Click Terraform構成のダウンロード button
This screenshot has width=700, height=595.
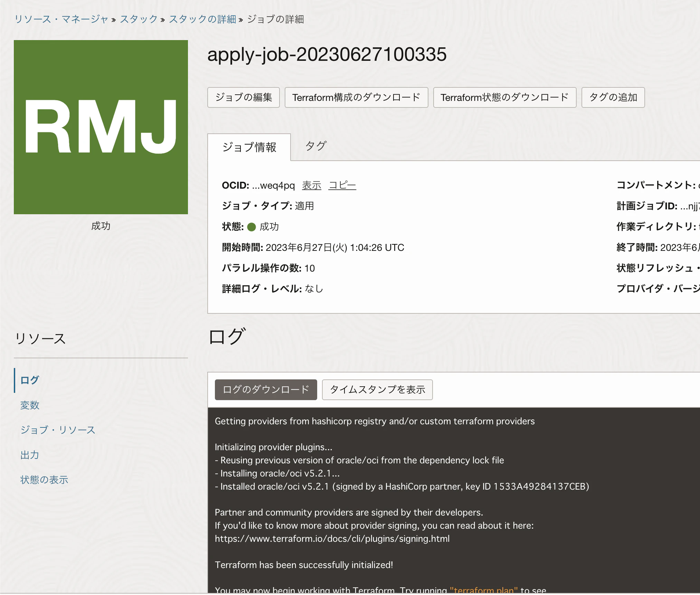[356, 97]
